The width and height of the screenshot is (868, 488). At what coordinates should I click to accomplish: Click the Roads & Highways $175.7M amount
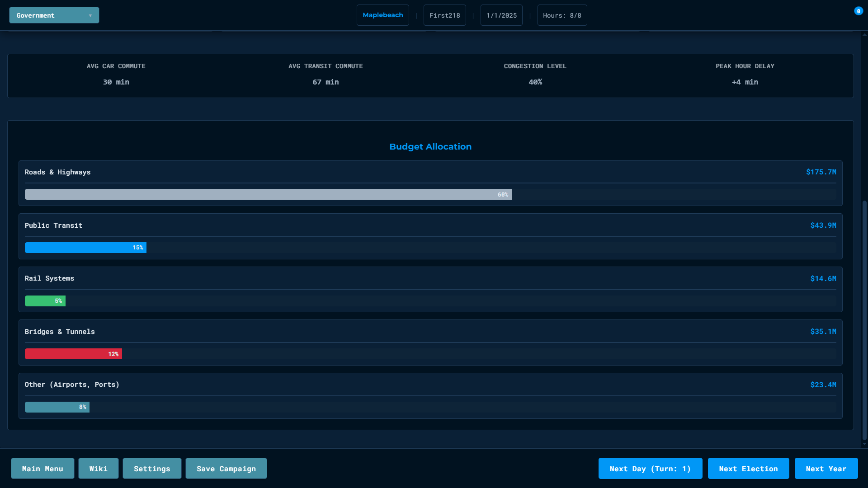(x=821, y=172)
